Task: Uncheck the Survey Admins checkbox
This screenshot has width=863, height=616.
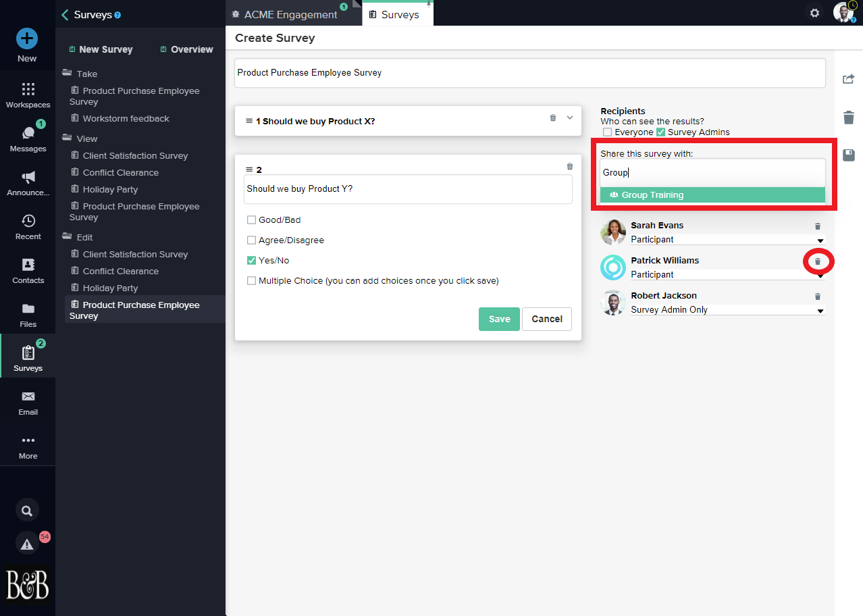Action: 661,132
